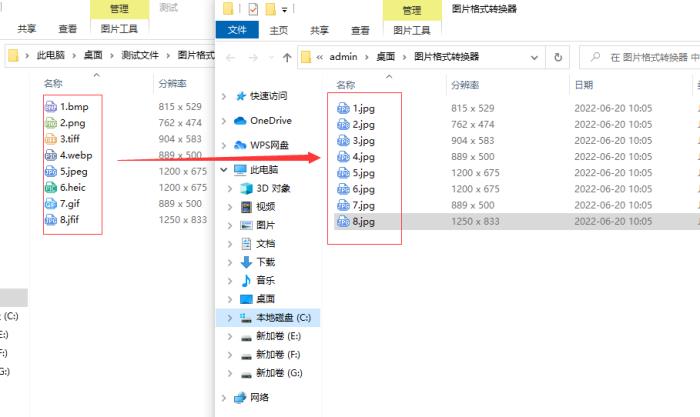
Task: Click the 3D 对象 folder icon
Action: (246, 188)
